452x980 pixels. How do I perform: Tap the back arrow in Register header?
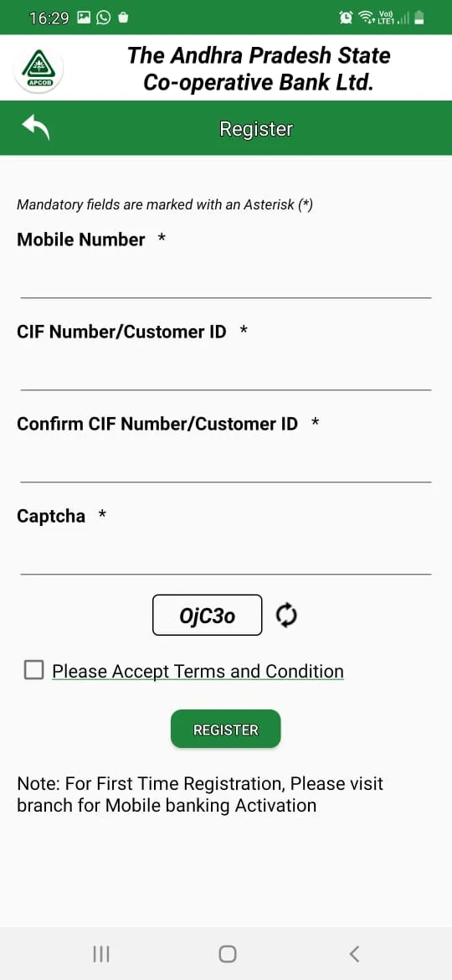pos(36,128)
